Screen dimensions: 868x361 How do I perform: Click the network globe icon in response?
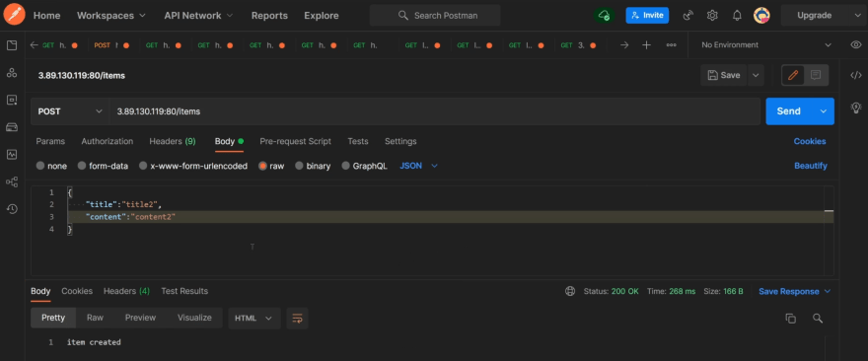[x=570, y=291]
